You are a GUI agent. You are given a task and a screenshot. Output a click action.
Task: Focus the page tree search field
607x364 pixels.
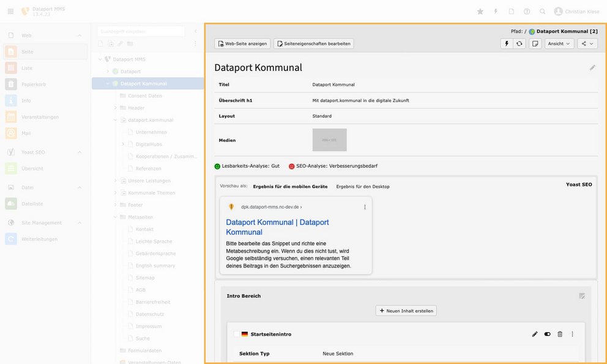click(x=141, y=31)
